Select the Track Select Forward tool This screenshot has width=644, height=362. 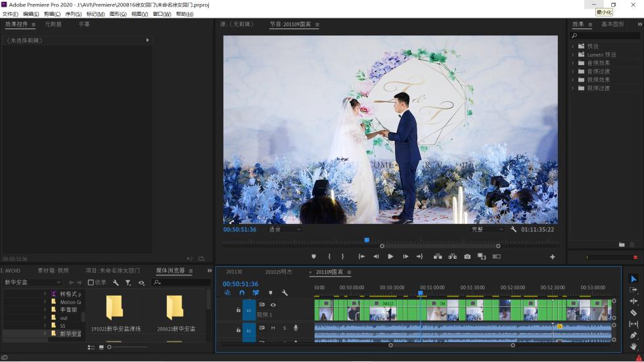(x=633, y=290)
